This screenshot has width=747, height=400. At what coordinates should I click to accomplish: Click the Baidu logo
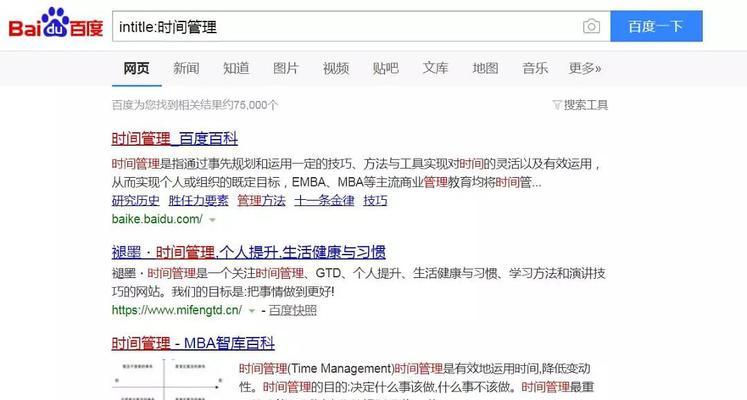[x=56, y=23]
